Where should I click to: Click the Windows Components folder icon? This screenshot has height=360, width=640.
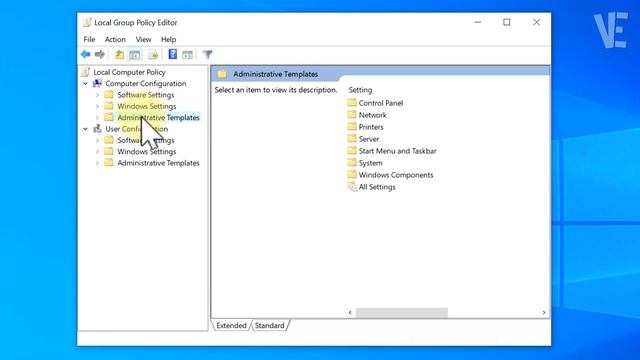(x=352, y=174)
